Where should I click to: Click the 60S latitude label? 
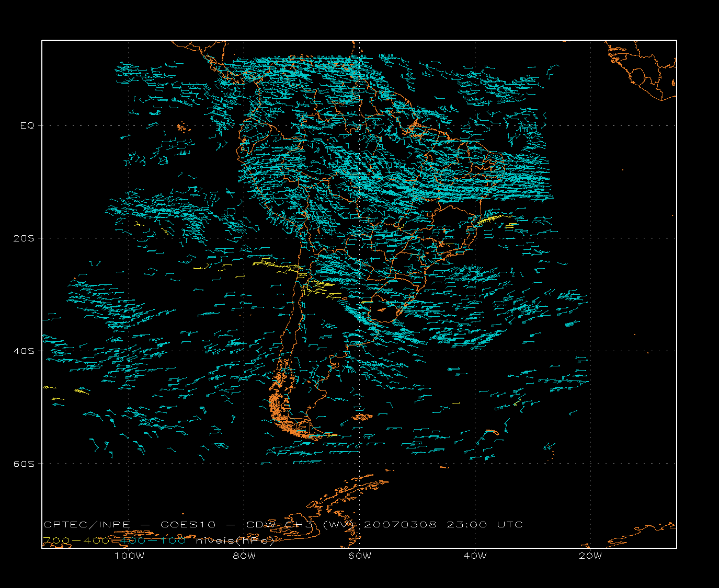pyautogui.click(x=24, y=464)
